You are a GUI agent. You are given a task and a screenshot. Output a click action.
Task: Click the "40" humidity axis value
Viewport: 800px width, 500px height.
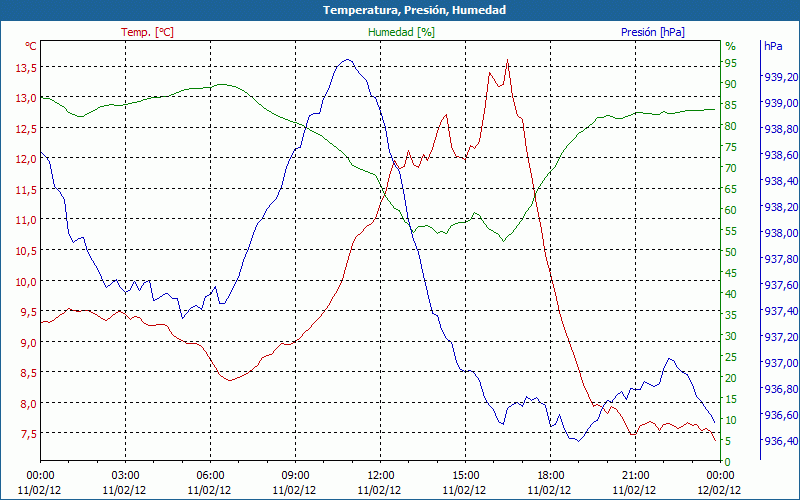pyautogui.click(x=731, y=294)
